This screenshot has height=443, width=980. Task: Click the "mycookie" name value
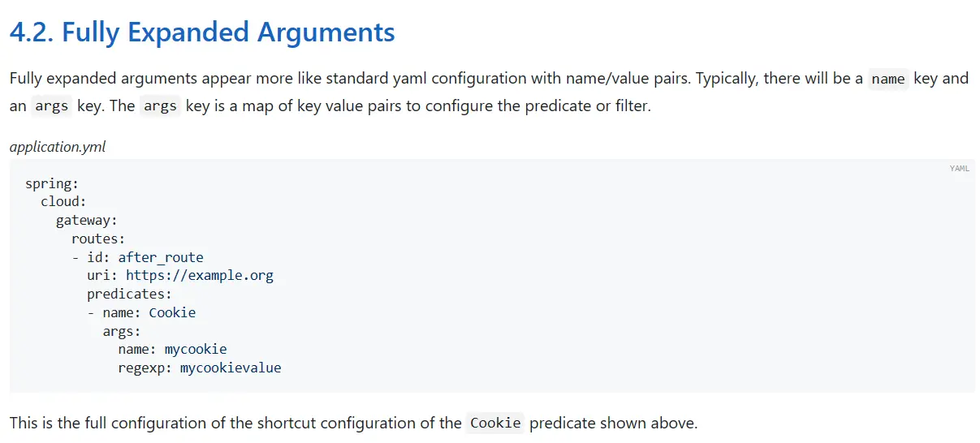(196, 350)
